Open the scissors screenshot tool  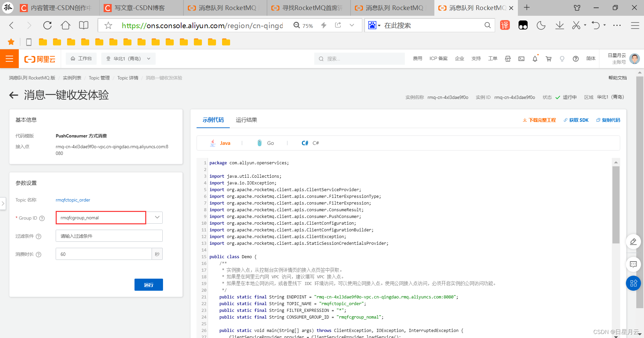click(x=576, y=25)
